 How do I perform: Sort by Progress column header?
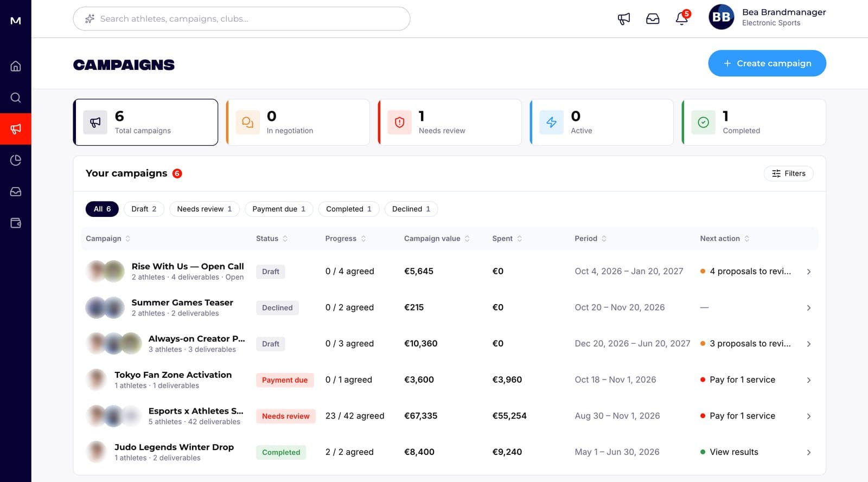point(346,239)
